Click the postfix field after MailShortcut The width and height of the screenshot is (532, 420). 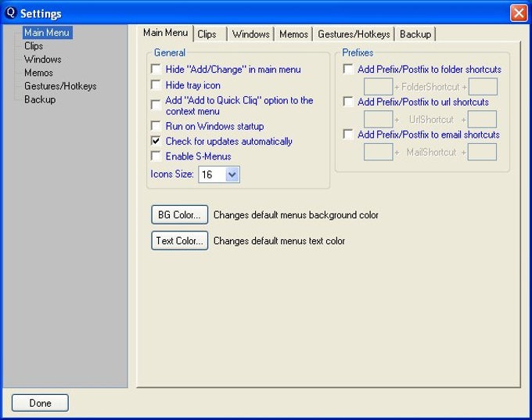482,152
